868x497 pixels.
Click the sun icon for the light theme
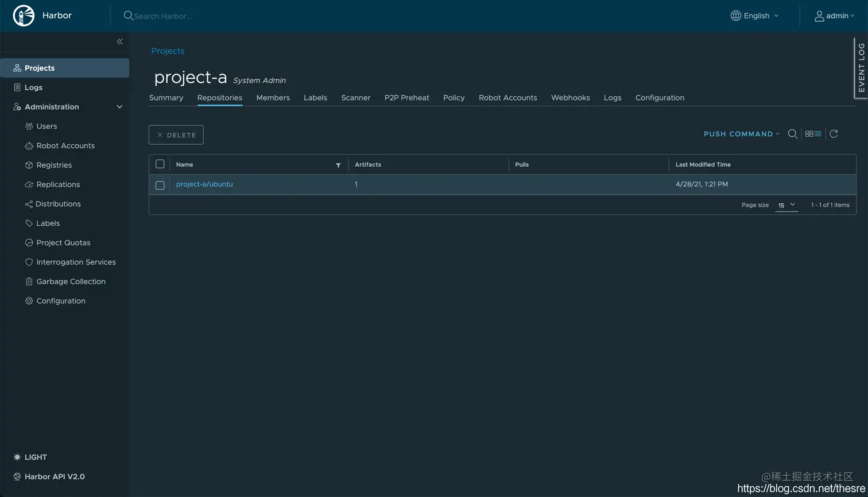pyautogui.click(x=17, y=457)
